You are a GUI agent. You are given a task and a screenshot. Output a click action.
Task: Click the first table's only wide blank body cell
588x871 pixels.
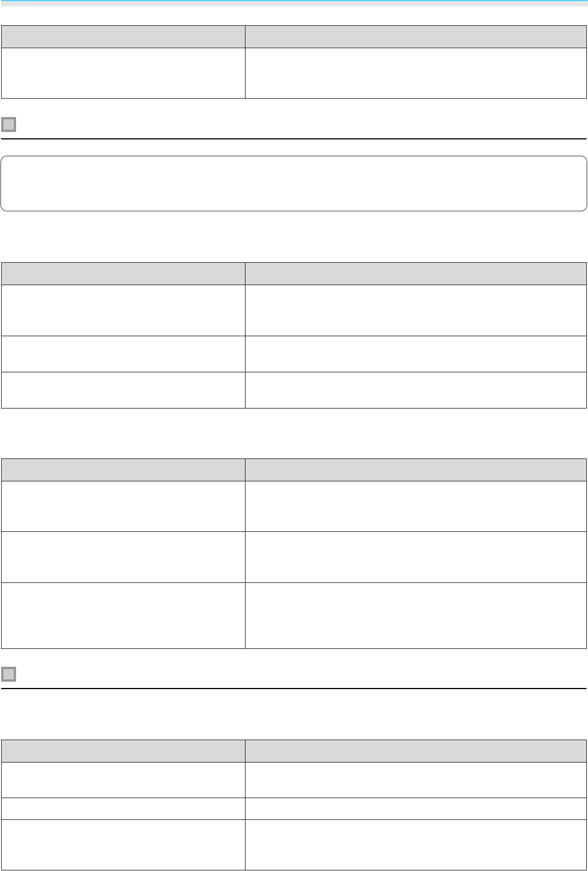click(x=416, y=73)
